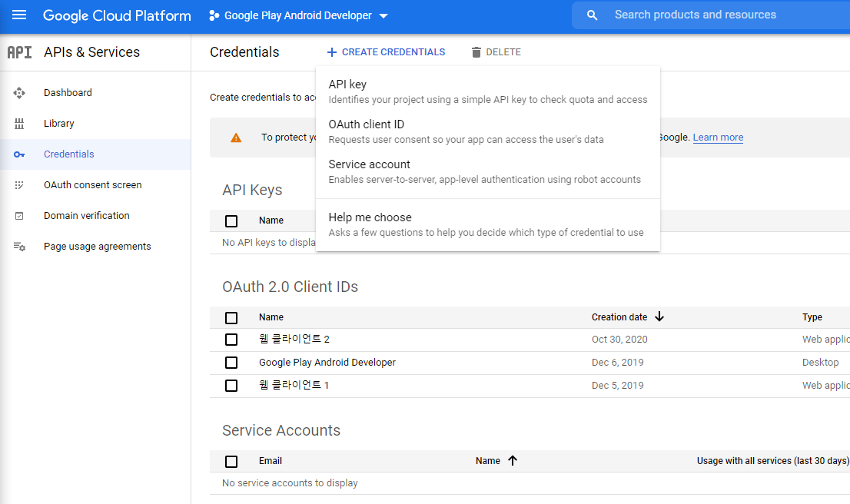This screenshot has height=504, width=850.
Task: Check the box for 웹 클라이언트 1
Action: tap(231, 386)
